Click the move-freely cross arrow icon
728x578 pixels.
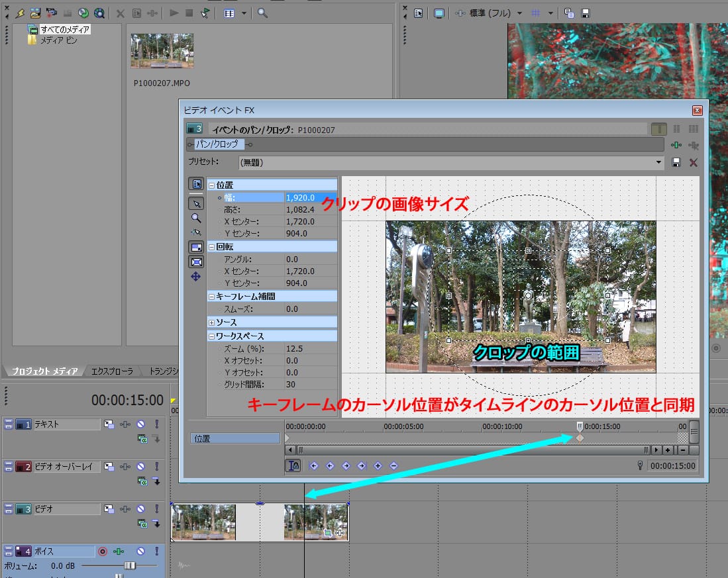(196, 276)
